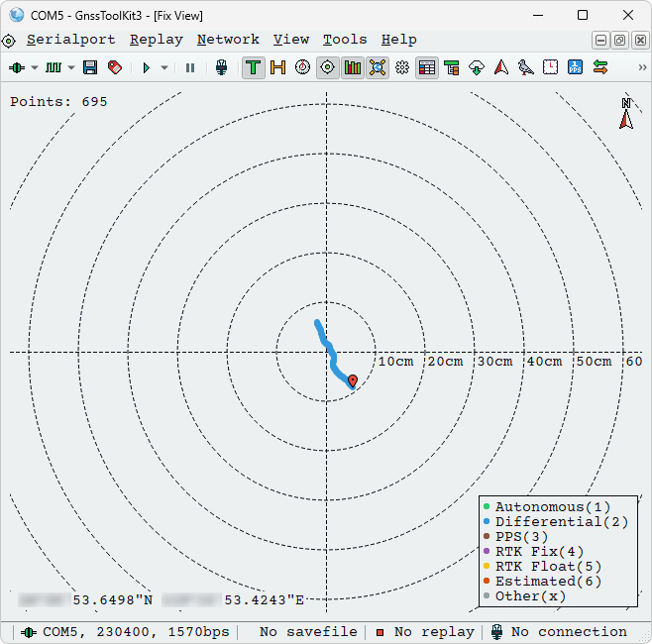Click the 'No replay' status text
This screenshot has width=652, height=644.
click(434, 632)
